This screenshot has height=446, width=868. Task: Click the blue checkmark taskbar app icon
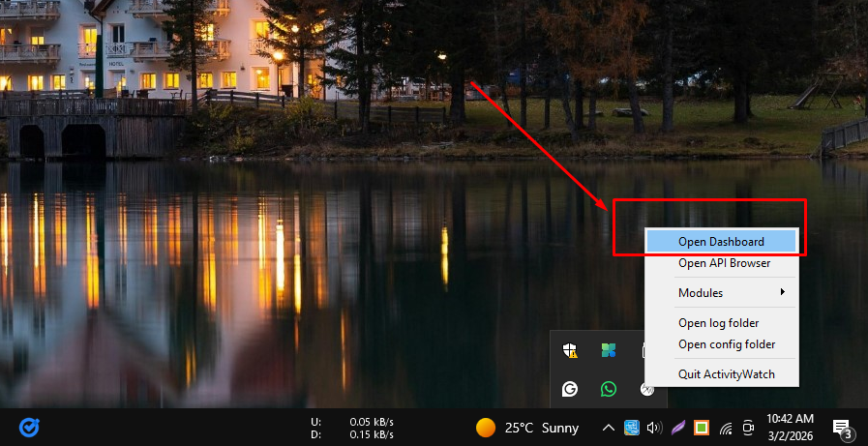coord(29,428)
